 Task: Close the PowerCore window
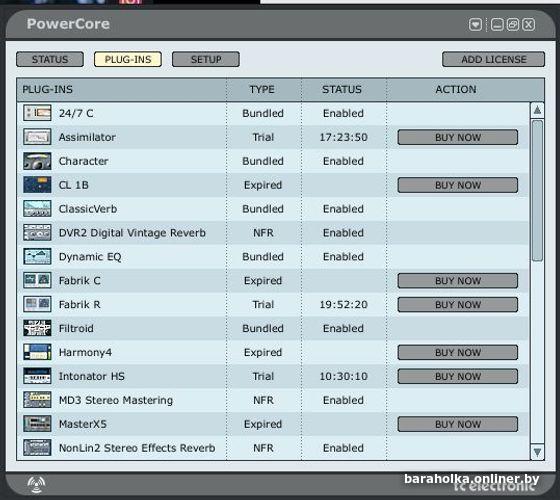coord(529,25)
